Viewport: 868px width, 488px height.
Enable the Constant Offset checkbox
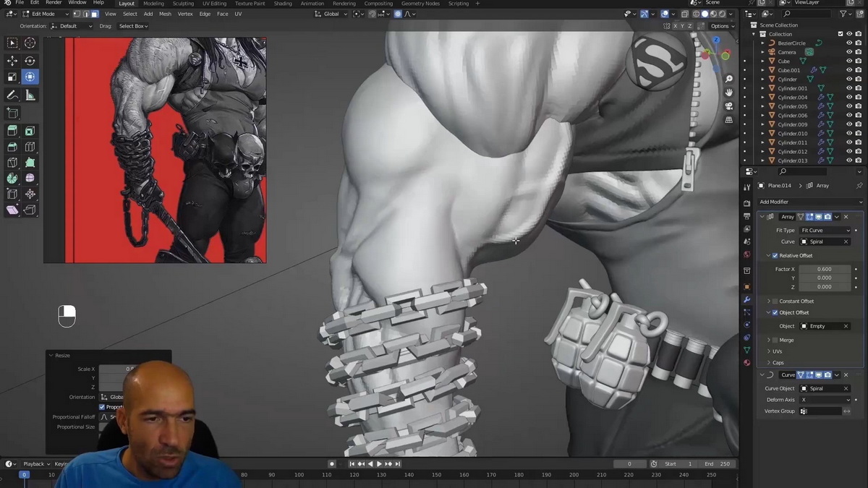point(775,301)
